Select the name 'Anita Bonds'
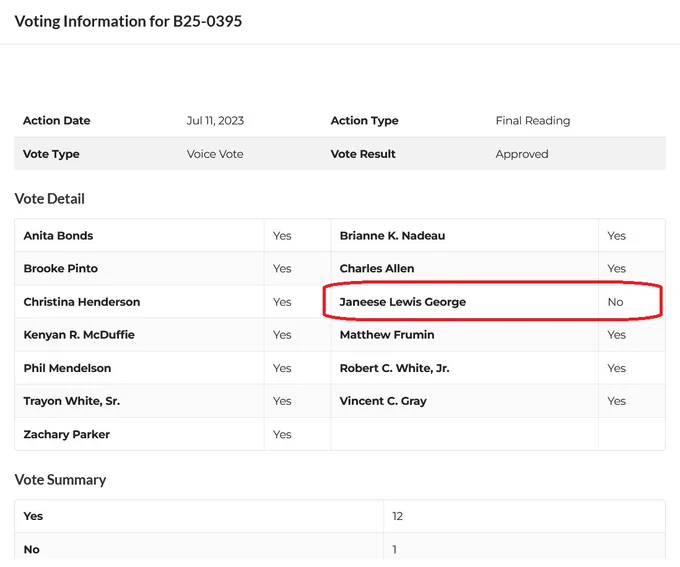Viewport: 680px width, 567px height. point(59,236)
